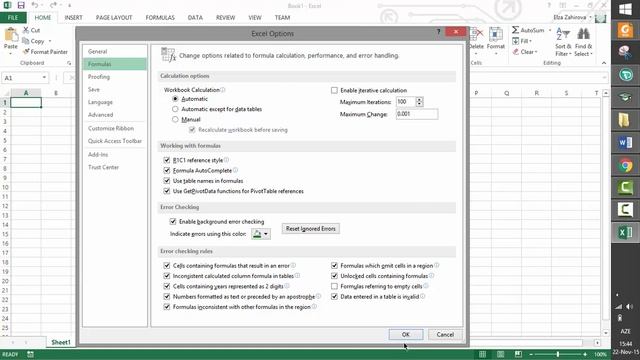The height and width of the screenshot is (360, 640).
Task: Open the Copy dropdown arrow
Action: click(50, 41)
